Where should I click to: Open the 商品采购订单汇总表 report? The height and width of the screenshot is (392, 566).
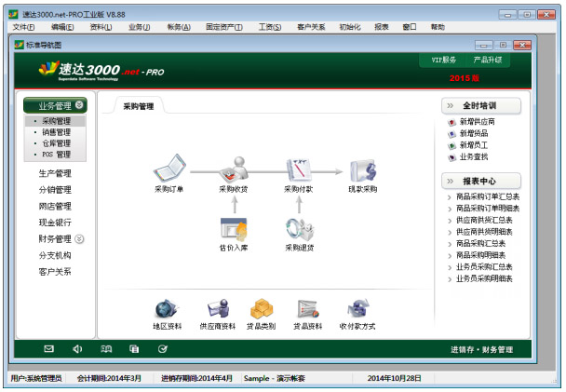pos(488,196)
